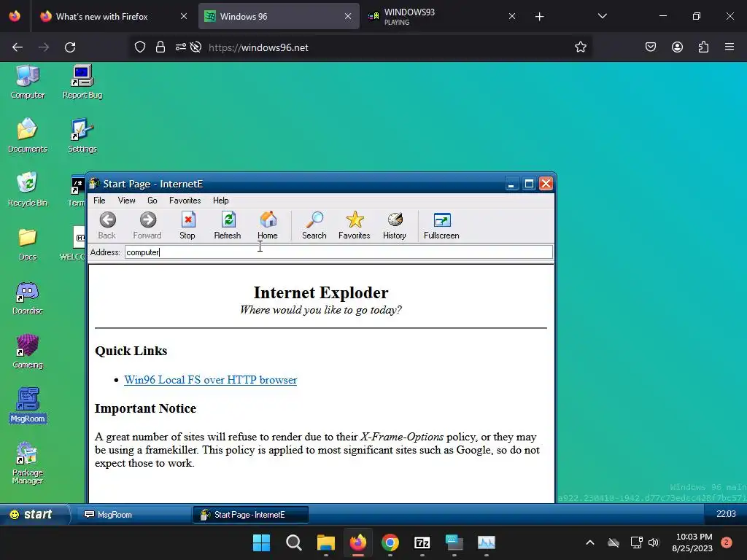
Task: Go back in Firefox navigation
Action: [18, 47]
